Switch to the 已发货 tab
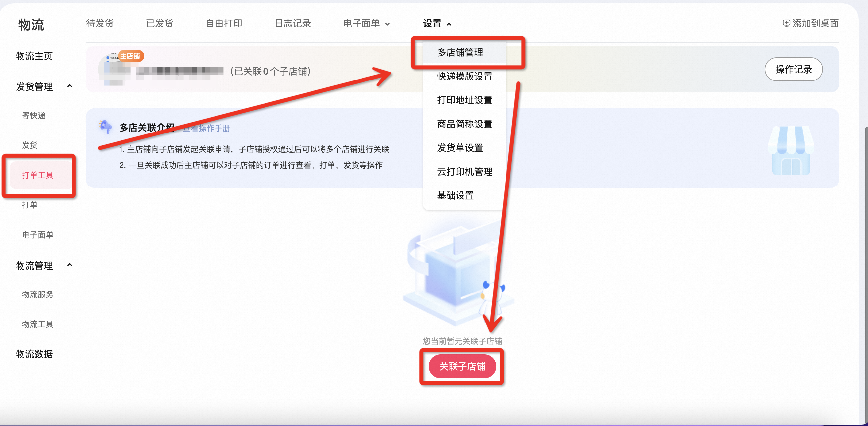This screenshot has width=868, height=426. coord(159,23)
